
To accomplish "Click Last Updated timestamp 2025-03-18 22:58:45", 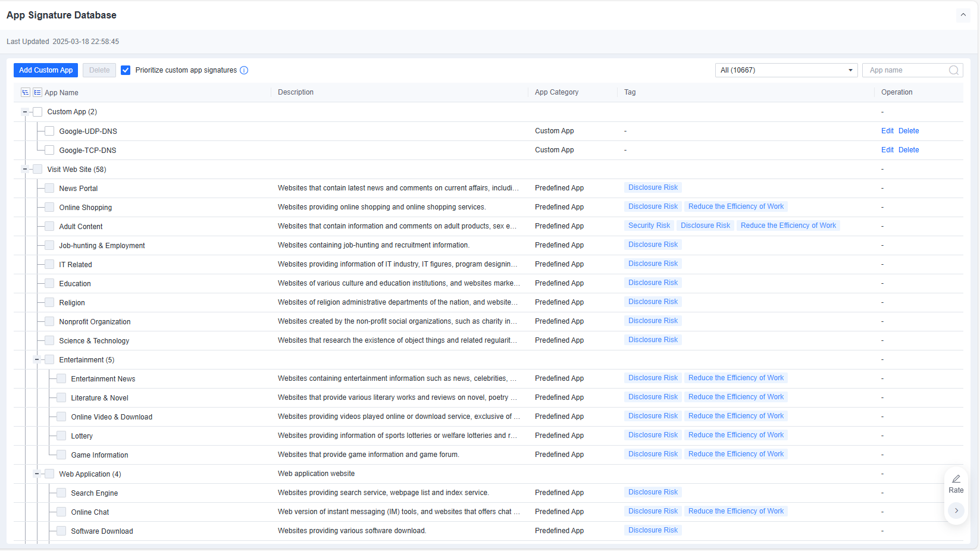I will coord(86,42).
